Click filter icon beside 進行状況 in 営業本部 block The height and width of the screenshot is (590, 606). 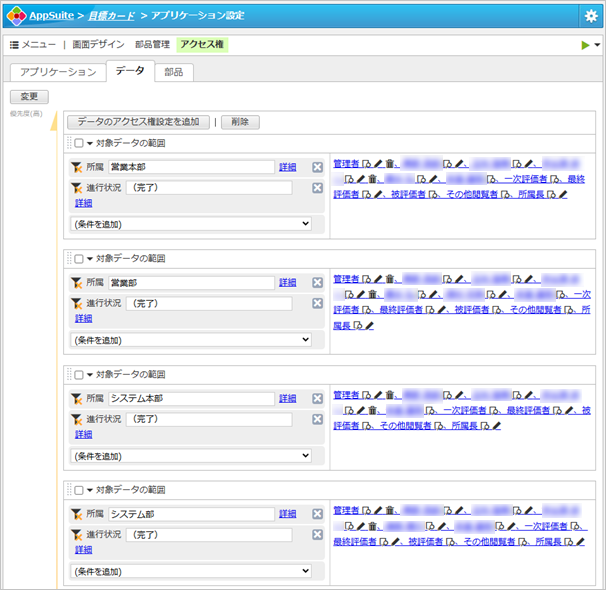[x=77, y=188]
